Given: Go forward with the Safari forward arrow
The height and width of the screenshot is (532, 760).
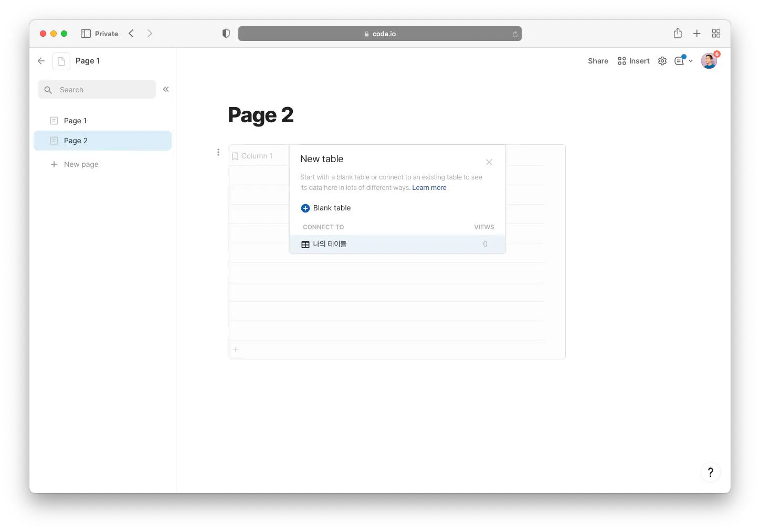Looking at the screenshot, I should (150, 34).
